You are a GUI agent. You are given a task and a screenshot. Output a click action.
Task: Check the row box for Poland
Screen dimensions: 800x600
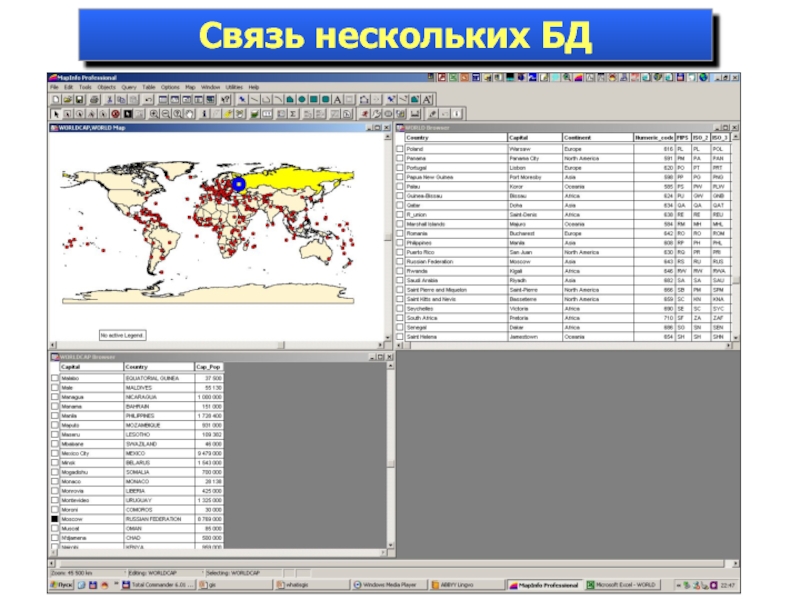(401, 147)
